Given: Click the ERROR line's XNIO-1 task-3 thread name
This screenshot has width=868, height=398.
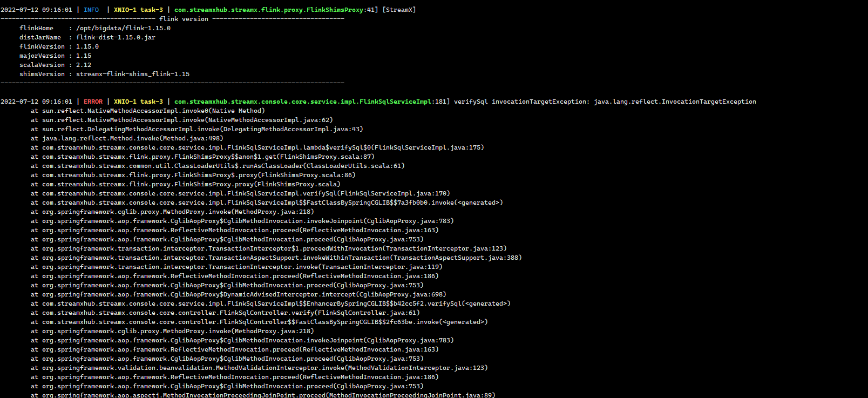Looking at the screenshot, I should (138, 102).
